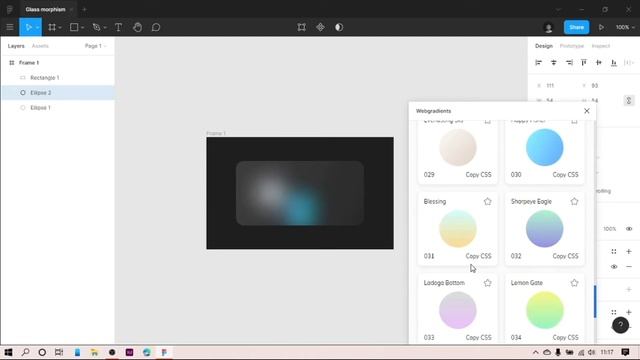The width and height of the screenshot is (640, 360).
Task: Click the Align right icon
Action: 569,62
